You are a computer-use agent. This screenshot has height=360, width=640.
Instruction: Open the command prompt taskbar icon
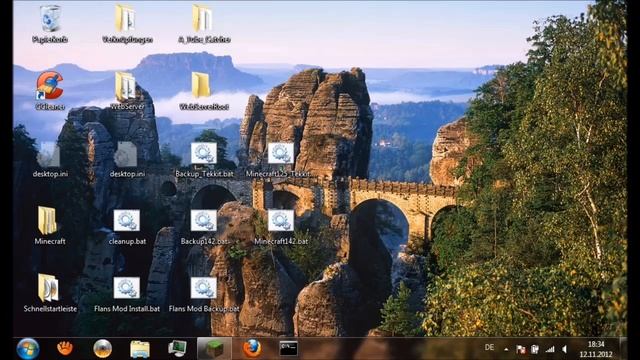[x=289, y=349]
